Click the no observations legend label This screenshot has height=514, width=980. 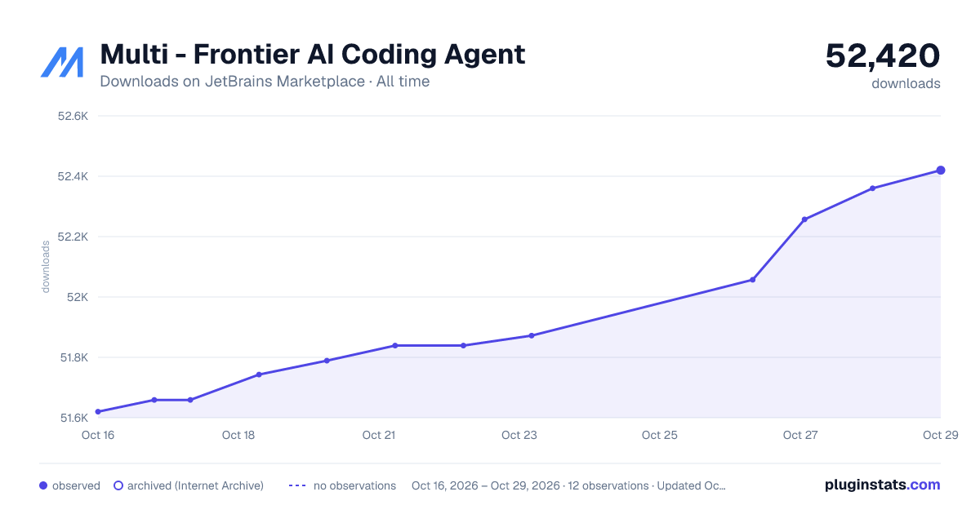tap(354, 485)
